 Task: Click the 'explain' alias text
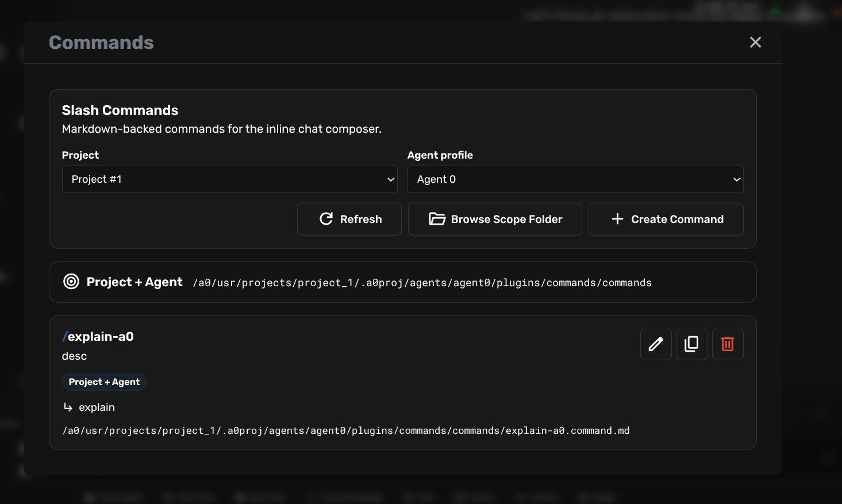(97, 407)
